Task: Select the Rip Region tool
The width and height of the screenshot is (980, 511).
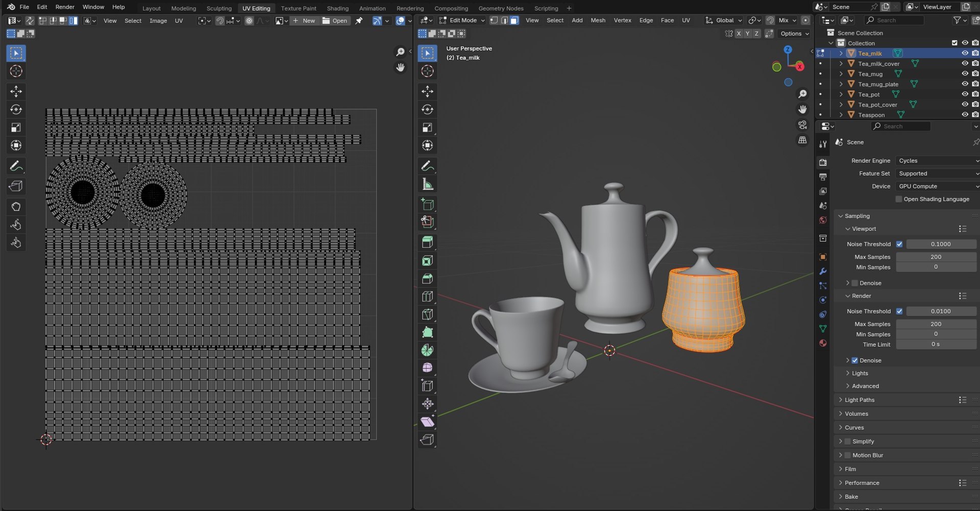Action: [x=427, y=440]
